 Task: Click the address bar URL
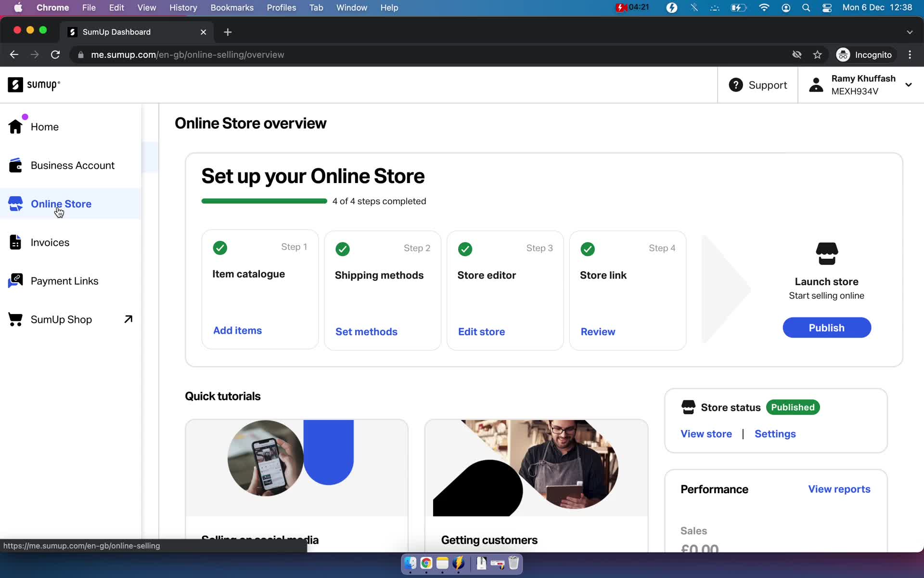(188, 55)
